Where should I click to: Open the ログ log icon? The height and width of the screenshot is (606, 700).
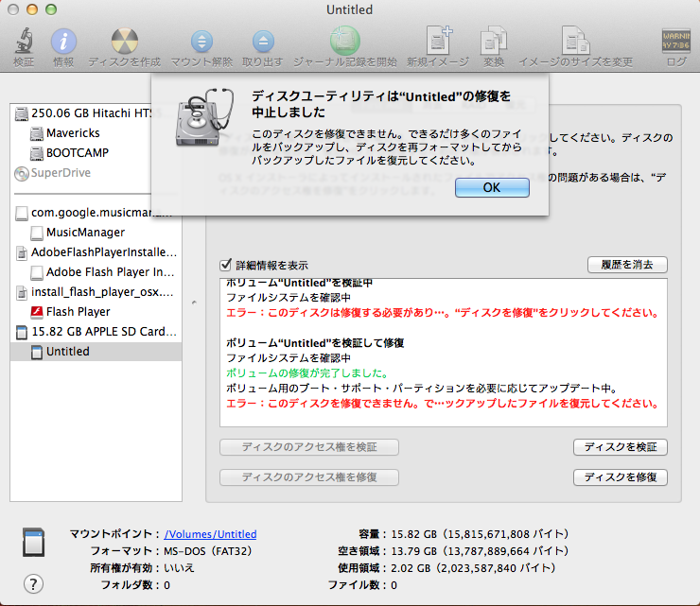point(675,42)
